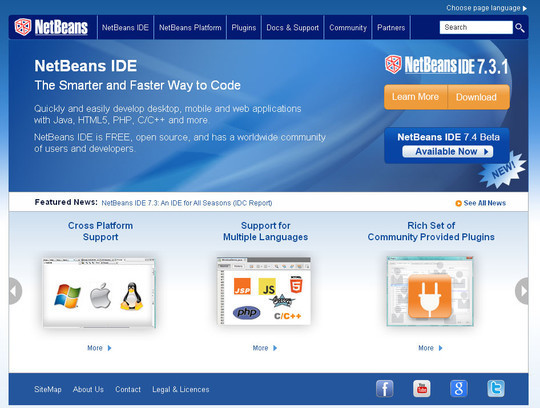Click More under Cross Platform Support

[x=95, y=348]
